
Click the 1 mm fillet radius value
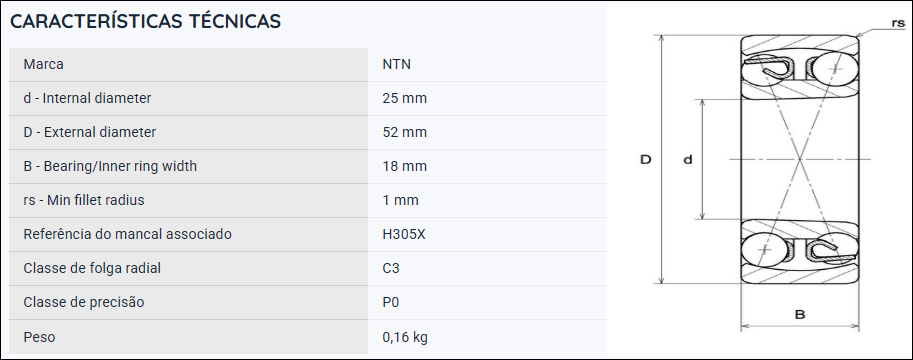tap(401, 200)
